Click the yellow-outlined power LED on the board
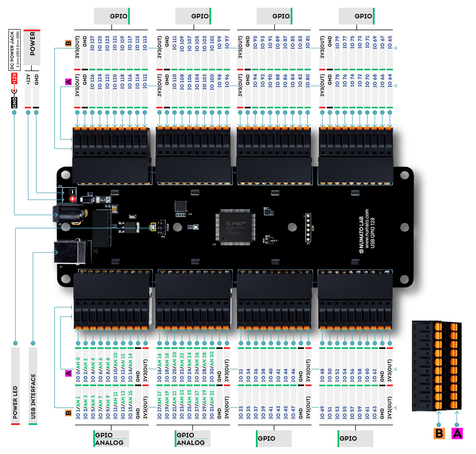Viewport: 476px width, 454px height. [153, 227]
